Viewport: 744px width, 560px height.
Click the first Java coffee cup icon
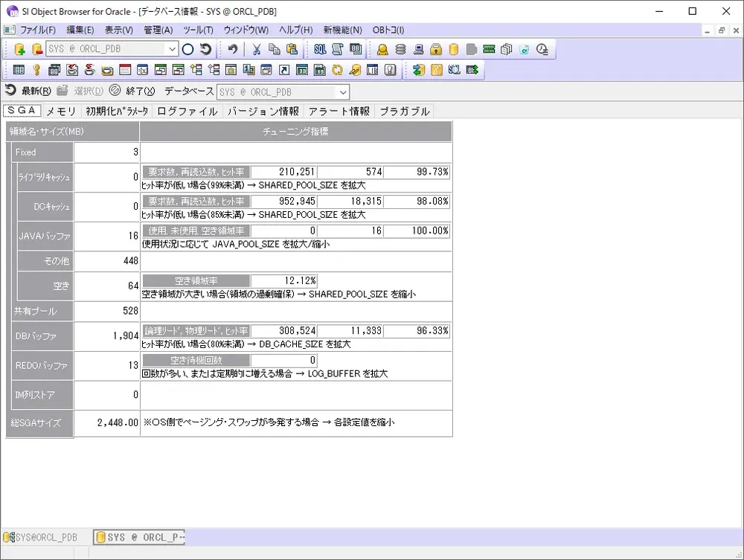pos(72,70)
